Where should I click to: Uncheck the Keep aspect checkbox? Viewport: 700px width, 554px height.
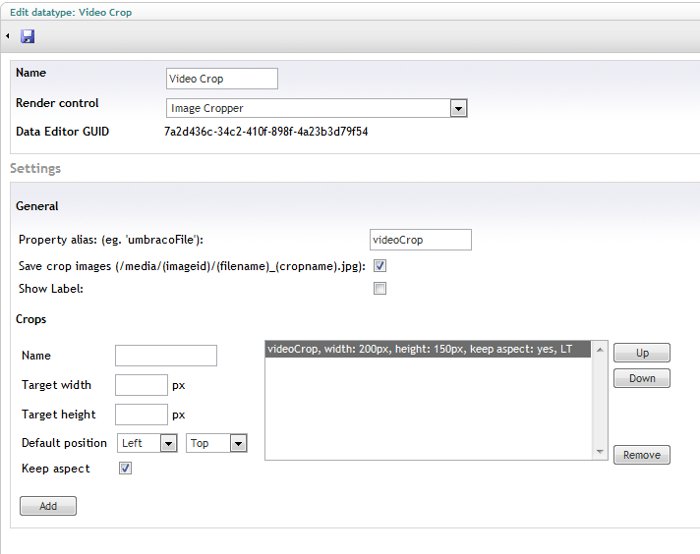pos(125,468)
